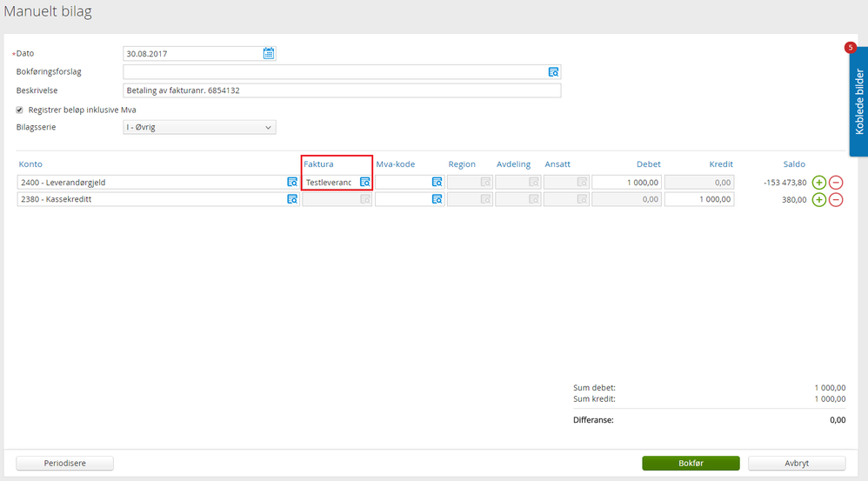Click the Manuelt bilag heading
Screen dimensions: 868x481
tap(48, 11)
